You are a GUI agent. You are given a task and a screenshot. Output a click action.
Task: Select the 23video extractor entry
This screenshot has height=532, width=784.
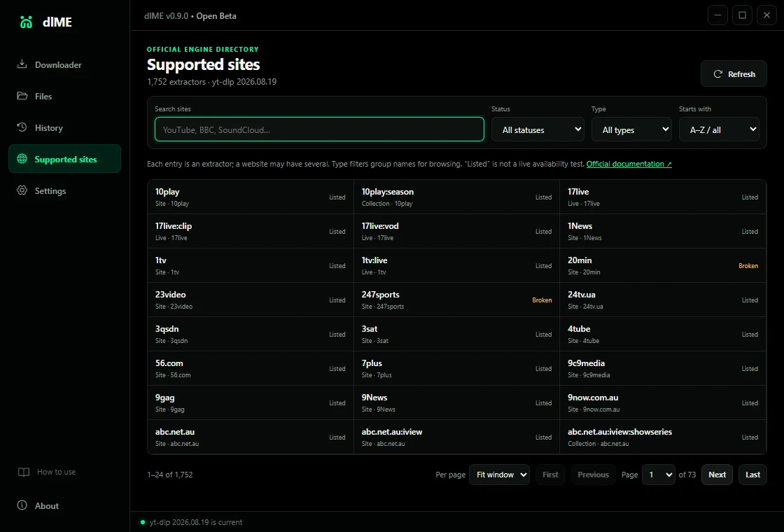[251, 300]
